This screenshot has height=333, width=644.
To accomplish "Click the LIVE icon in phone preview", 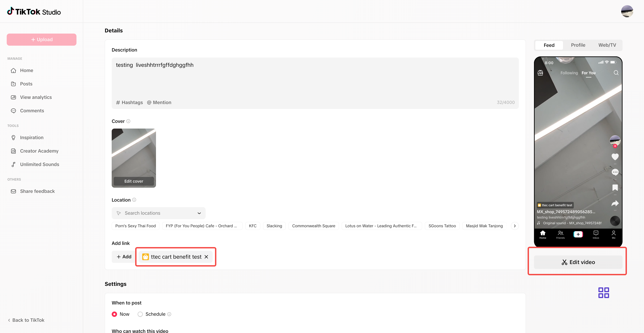I will pyautogui.click(x=540, y=73).
